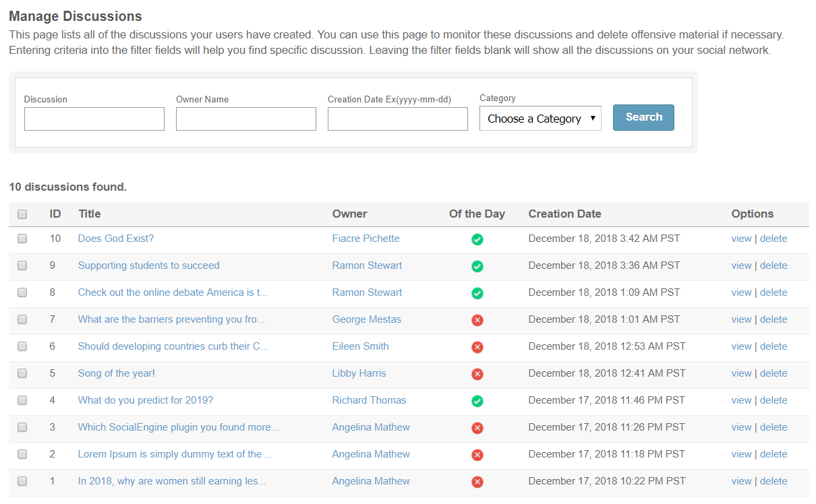This screenshot has height=504, width=816.
Task: Click delete link for discussion ID 2
Action: click(x=774, y=454)
